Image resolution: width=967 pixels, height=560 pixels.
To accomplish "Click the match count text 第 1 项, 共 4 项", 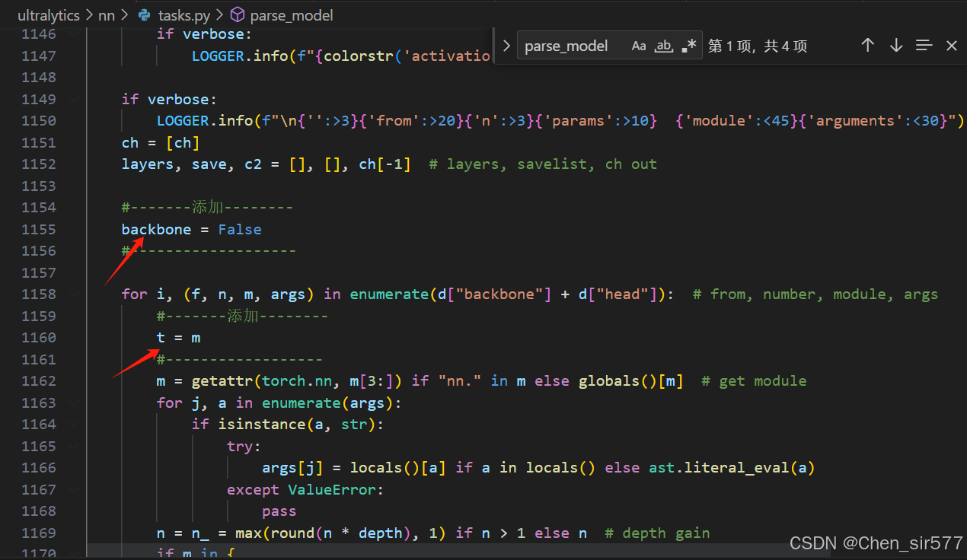I will click(758, 46).
